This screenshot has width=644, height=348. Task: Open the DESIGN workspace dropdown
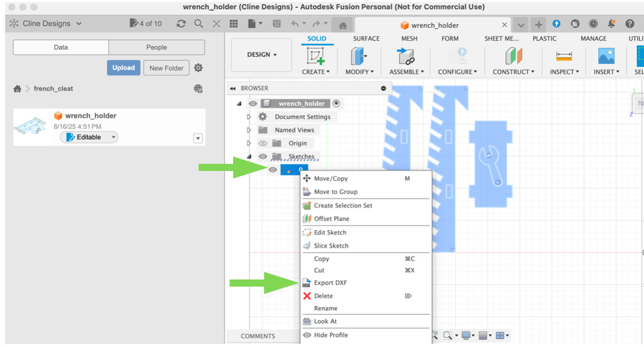tap(262, 55)
